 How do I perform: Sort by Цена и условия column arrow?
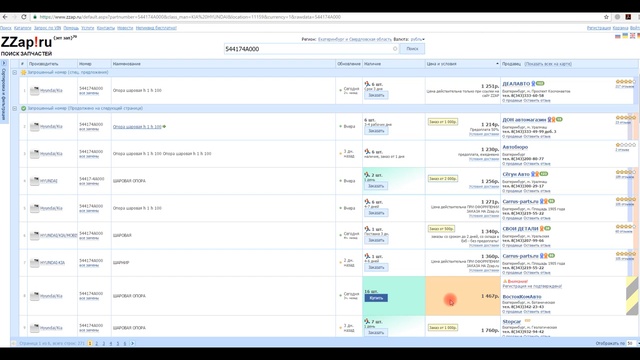[497, 64]
